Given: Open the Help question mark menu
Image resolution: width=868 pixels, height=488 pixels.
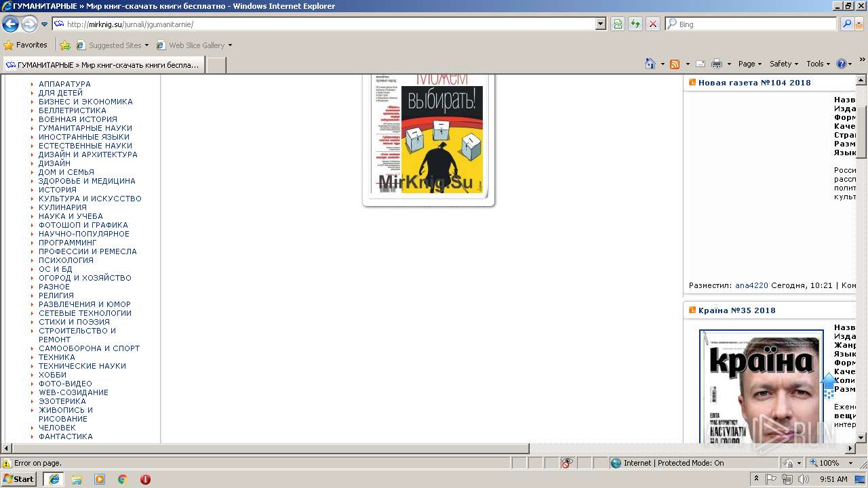Looking at the screenshot, I should tap(844, 64).
